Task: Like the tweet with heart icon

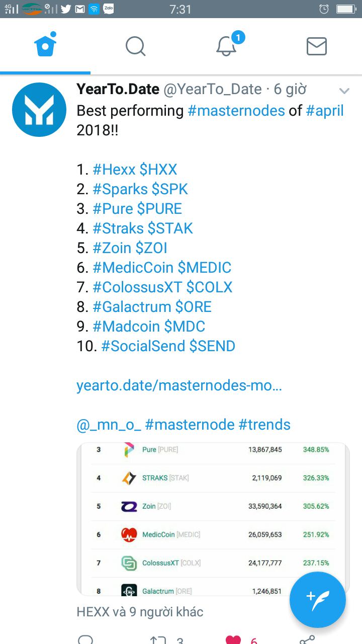Action: (233, 640)
